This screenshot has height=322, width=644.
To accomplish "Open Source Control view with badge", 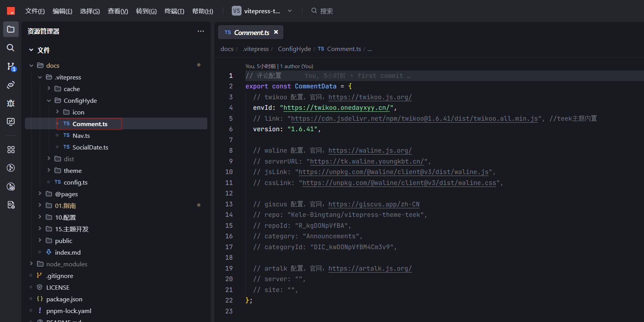I will [x=11, y=67].
